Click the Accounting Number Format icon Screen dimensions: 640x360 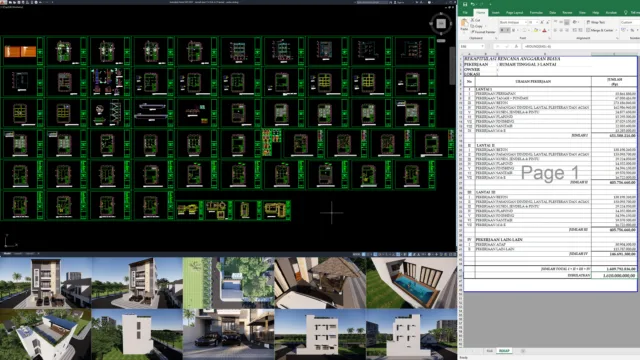pyautogui.click(x=623, y=30)
